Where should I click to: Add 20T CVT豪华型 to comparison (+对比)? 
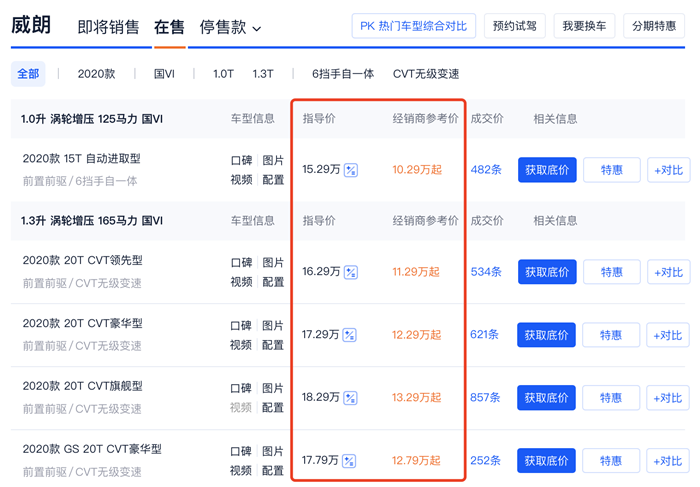[668, 335]
